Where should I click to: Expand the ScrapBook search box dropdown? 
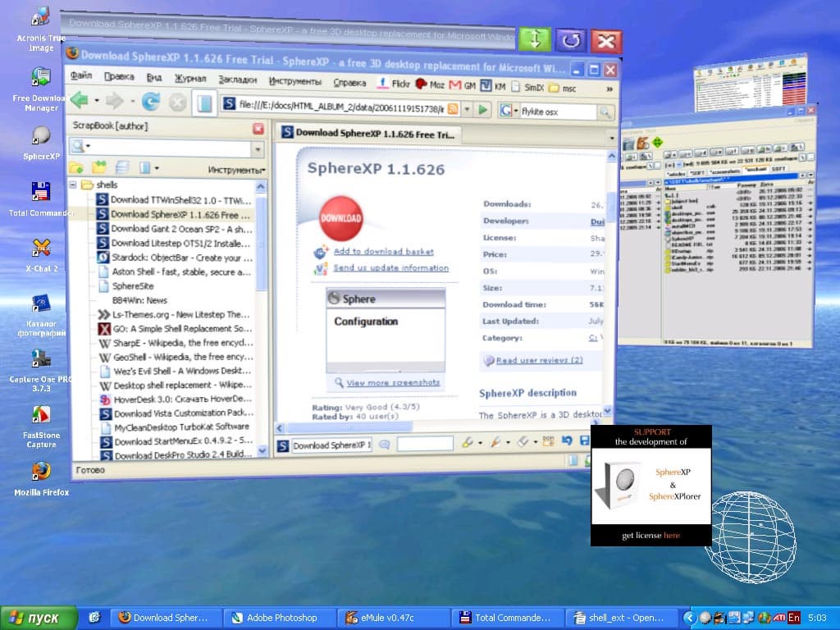click(x=258, y=149)
